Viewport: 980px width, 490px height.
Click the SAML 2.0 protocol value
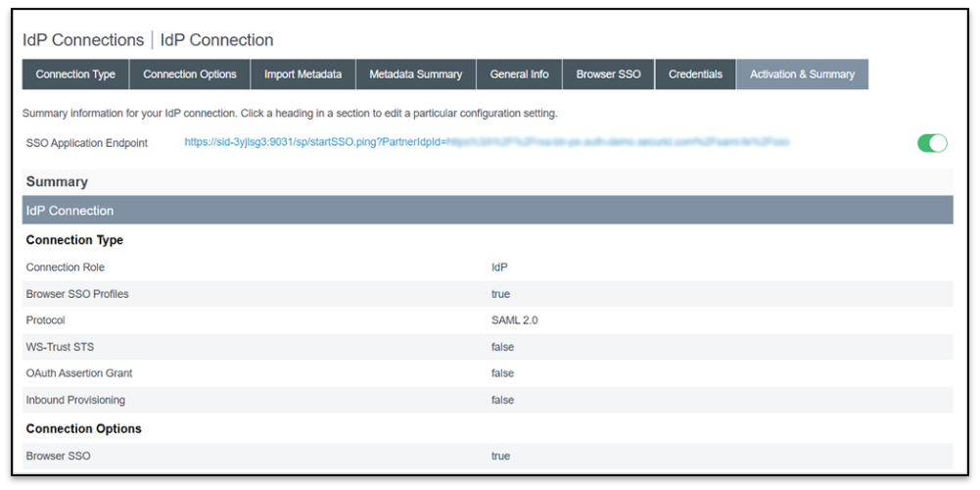pyautogui.click(x=514, y=320)
